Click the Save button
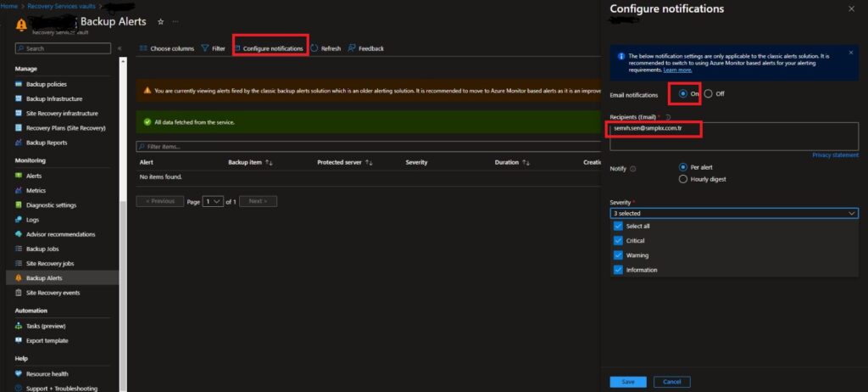This screenshot has width=868, height=392. 627,382
